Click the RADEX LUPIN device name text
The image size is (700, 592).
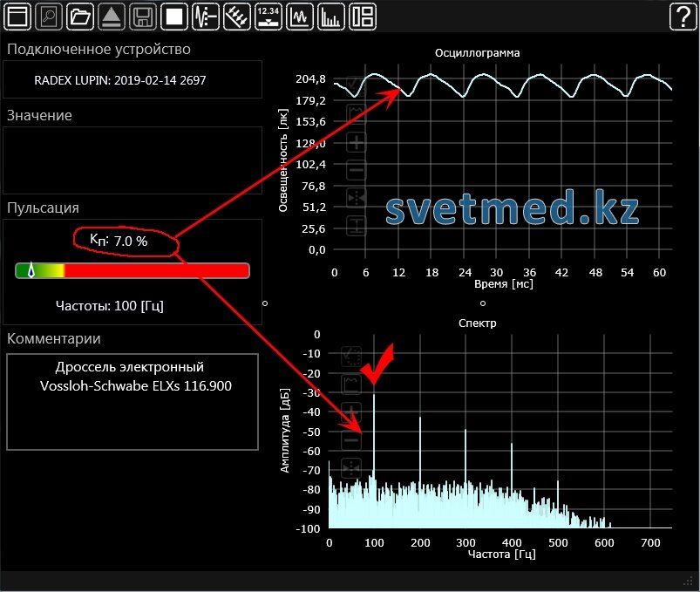(120, 80)
